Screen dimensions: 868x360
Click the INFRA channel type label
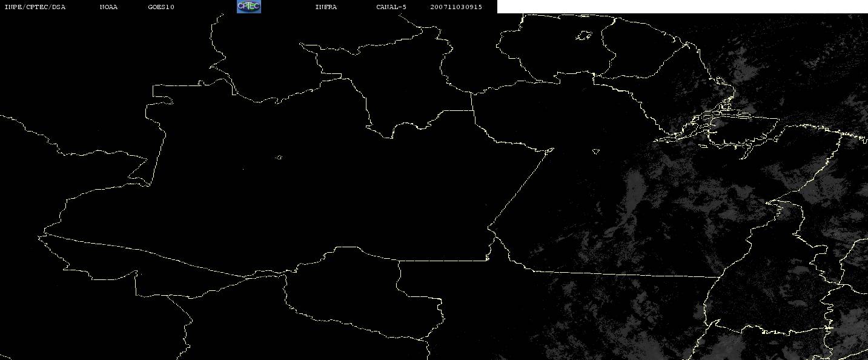tap(326, 7)
